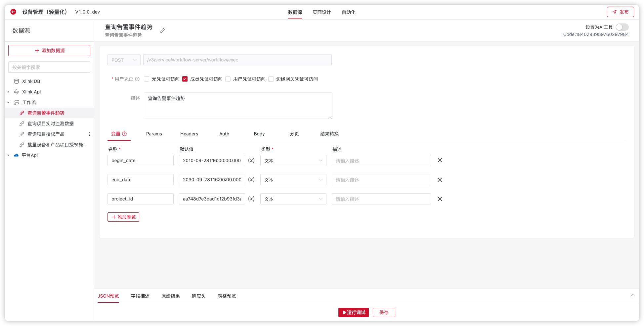The height and width of the screenshot is (326, 644).
Task: Click the cloud icon beside 平台Api
Action: coord(16,155)
